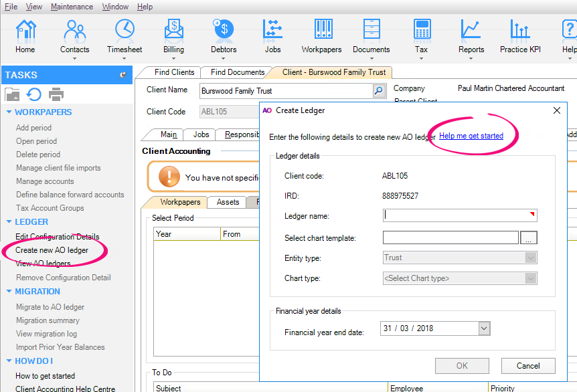Image resolution: width=577 pixels, height=392 pixels.
Task: Collapse the MIGRATION section in Tasks
Action: point(9,292)
